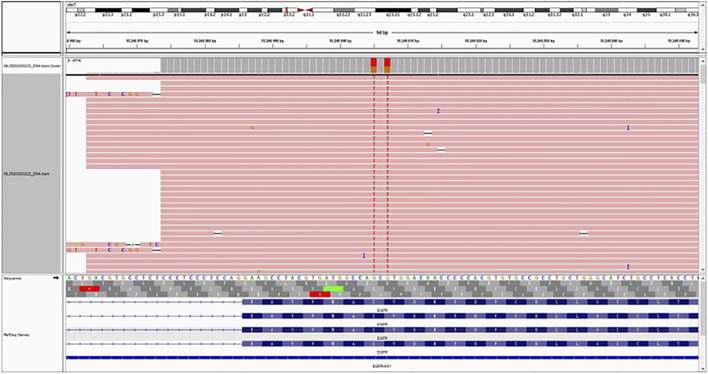Viewport: 708px width, 374px height.
Task: Click the orange G mismatch near left reads
Action: (x=252, y=128)
